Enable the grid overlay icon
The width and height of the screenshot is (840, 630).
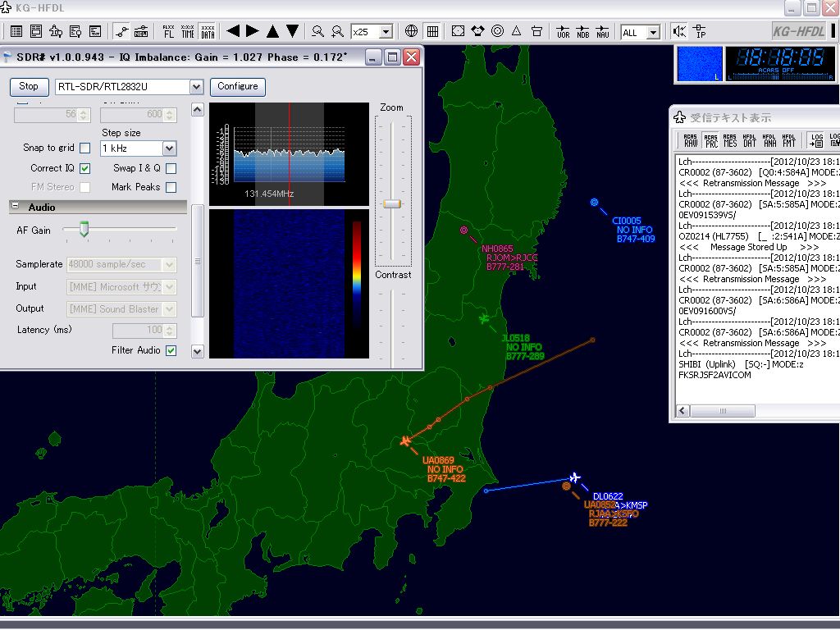pos(431,31)
